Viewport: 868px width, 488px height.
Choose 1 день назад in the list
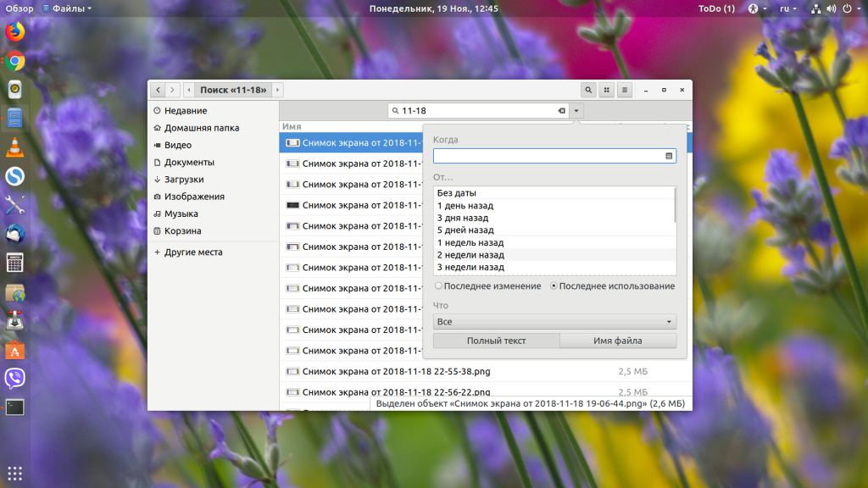point(554,205)
